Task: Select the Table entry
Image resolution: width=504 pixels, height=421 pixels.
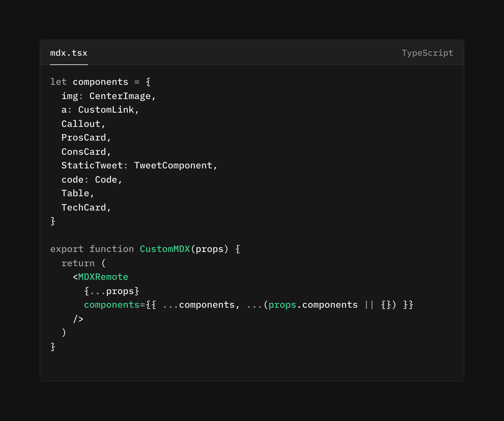Action: coord(75,193)
